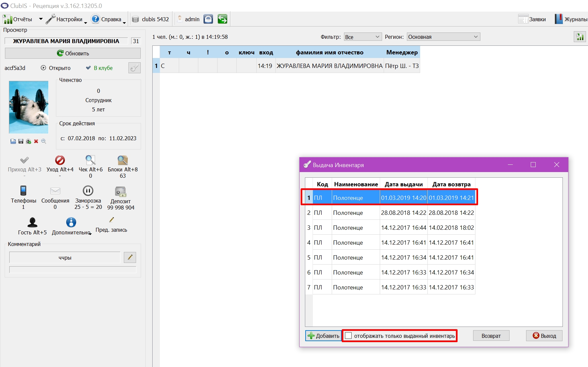This screenshot has height=367, width=588.
Task: Click the Уход Alt+4 exit icon
Action: coord(60,160)
